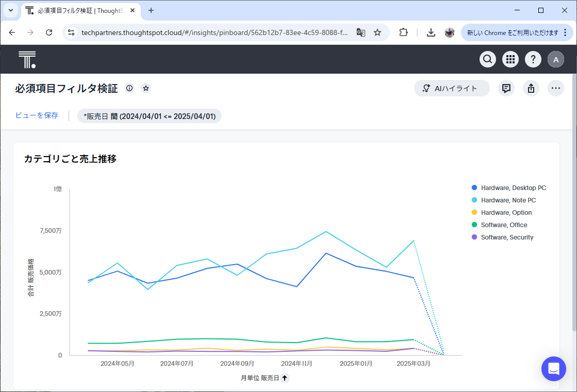Image resolution: width=577 pixels, height=392 pixels.
Task: Open the comments icon in header
Action: (x=506, y=88)
